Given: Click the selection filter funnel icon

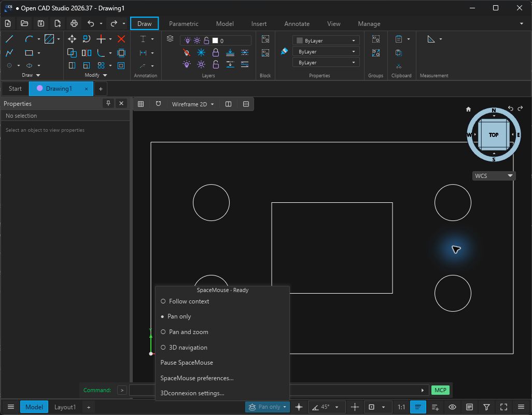Looking at the screenshot, I should coord(486,407).
